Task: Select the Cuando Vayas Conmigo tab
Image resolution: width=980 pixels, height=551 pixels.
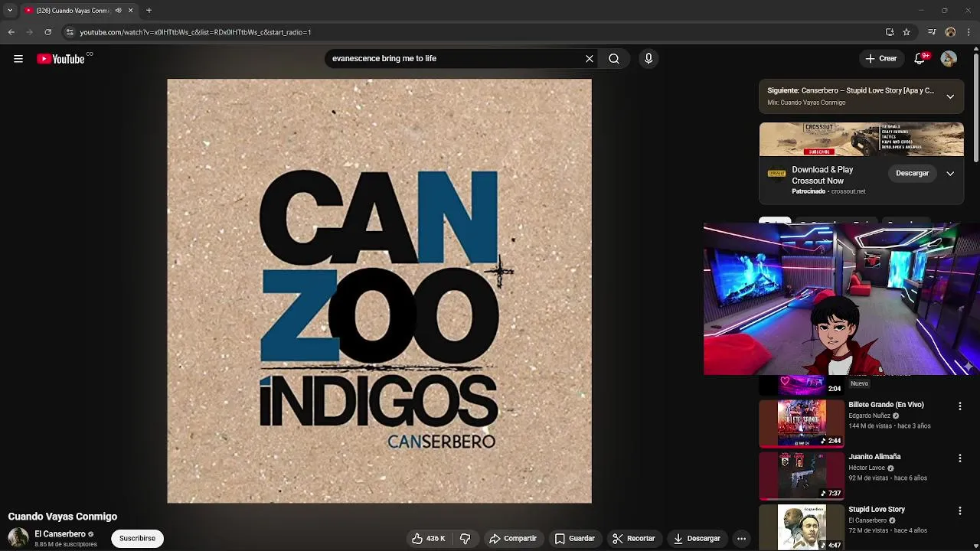Action: click(x=73, y=11)
